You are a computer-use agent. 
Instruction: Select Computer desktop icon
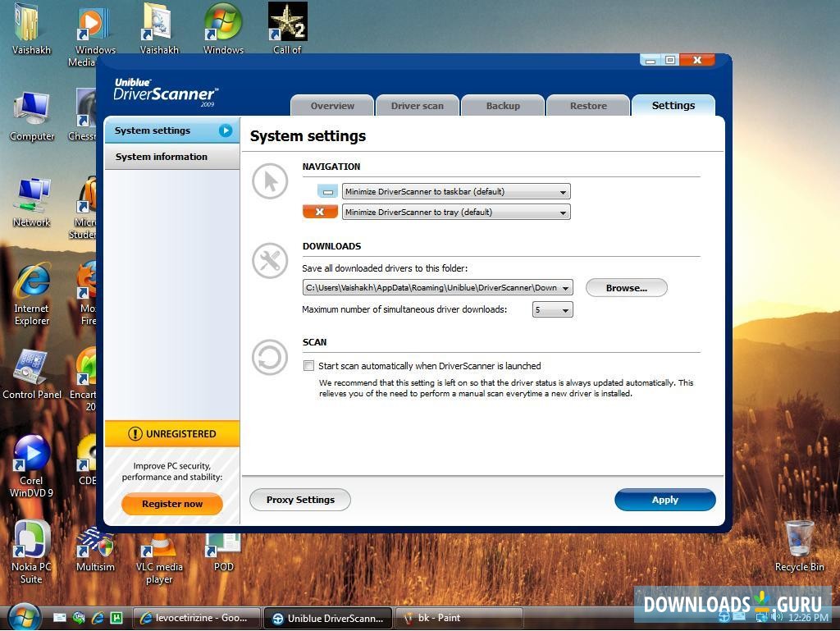point(32,117)
